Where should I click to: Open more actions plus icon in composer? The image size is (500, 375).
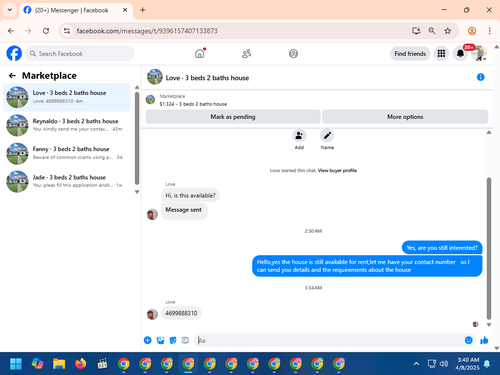click(x=148, y=340)
